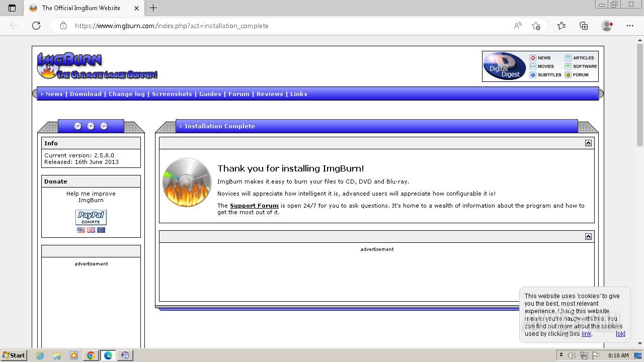Follow the Support Forum link

point(254,206)
